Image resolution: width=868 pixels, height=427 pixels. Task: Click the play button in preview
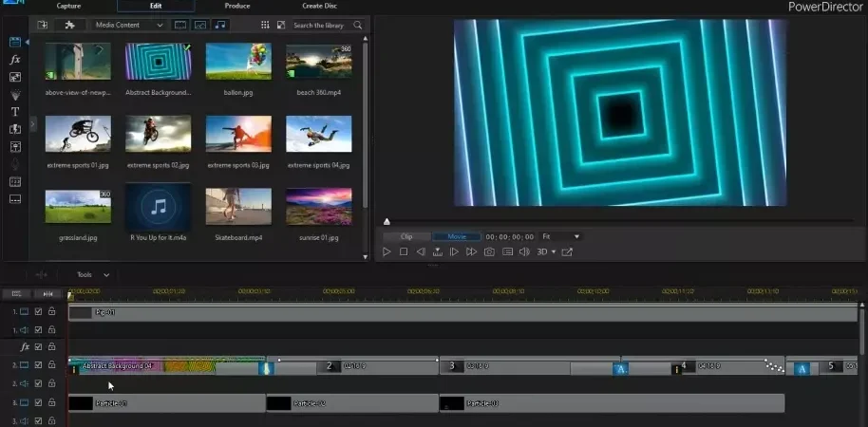(387, 251)
